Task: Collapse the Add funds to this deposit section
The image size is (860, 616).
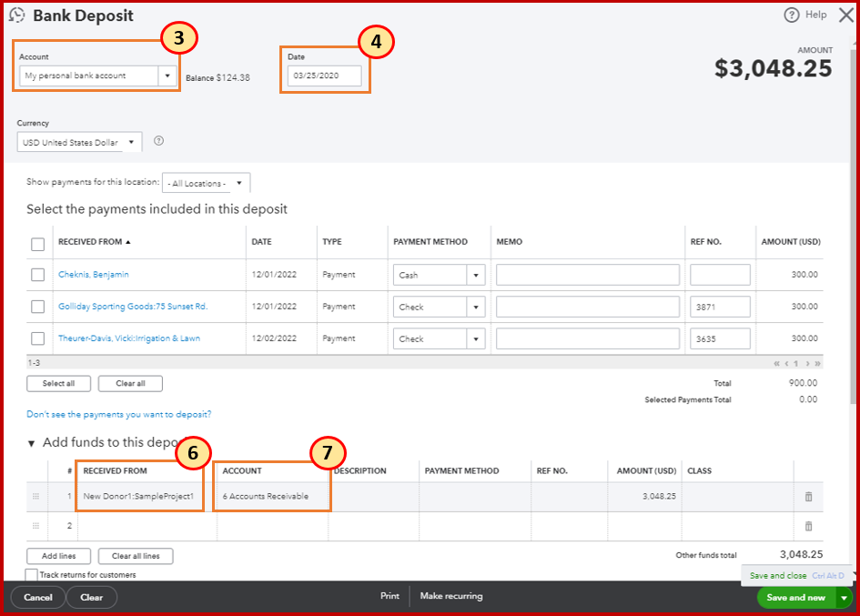Action: tap(32, 443)
